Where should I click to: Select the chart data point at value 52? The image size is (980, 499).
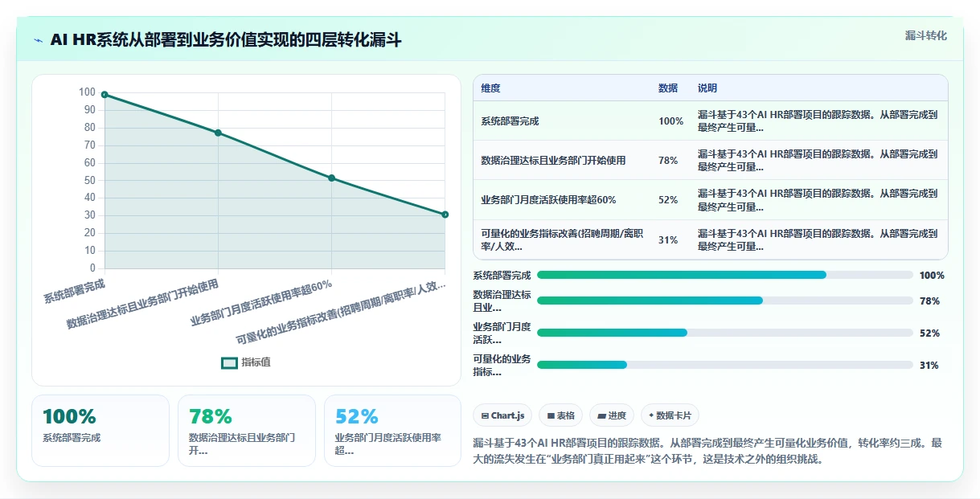(331, 178)
